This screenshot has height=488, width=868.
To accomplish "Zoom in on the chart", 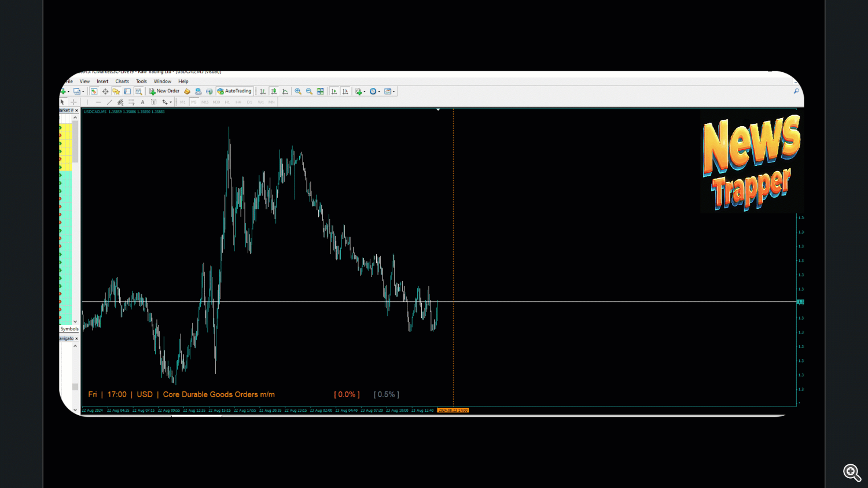I will click(298, 91).
